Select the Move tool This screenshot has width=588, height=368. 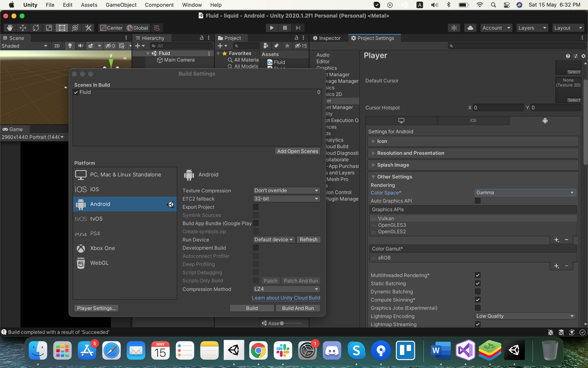point(23,28)
